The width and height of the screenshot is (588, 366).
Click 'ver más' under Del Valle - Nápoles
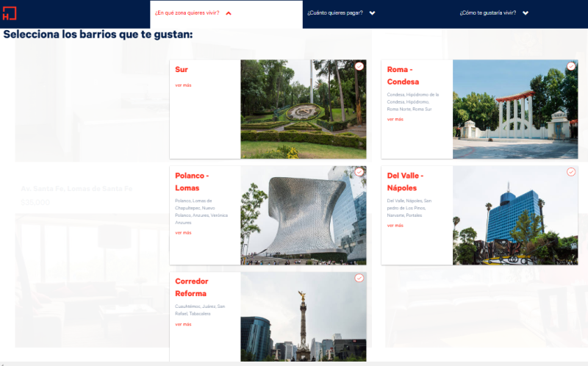[x=395, y=226]
